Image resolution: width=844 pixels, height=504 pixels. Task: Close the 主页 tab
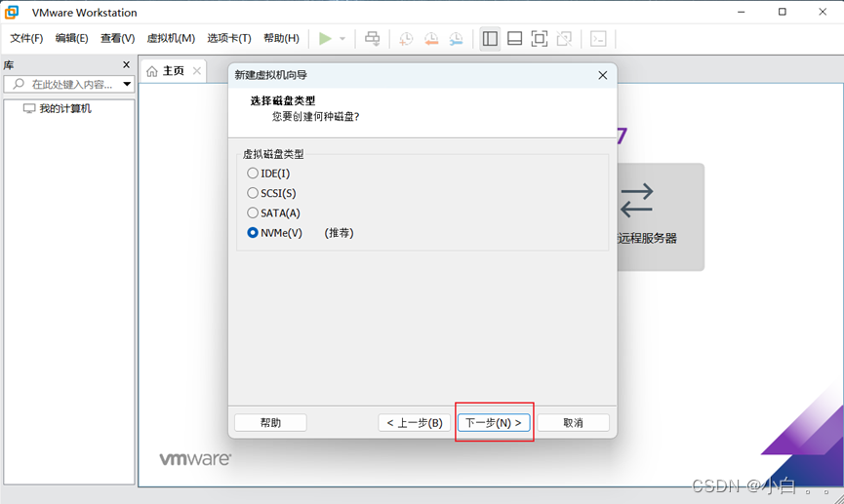(x=197, y=71)
